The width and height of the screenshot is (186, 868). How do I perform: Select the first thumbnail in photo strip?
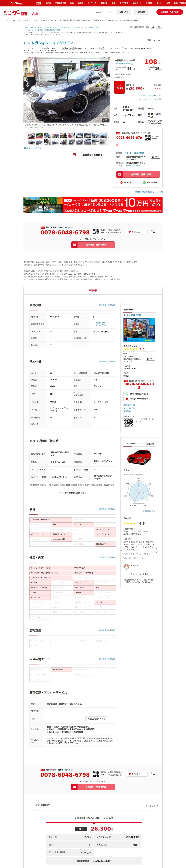point(31,136)
